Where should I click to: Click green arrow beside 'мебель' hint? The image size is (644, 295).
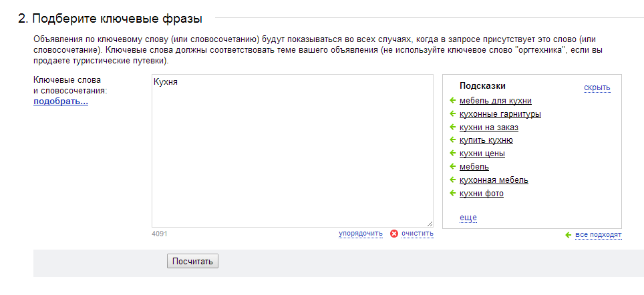point(453,166)
